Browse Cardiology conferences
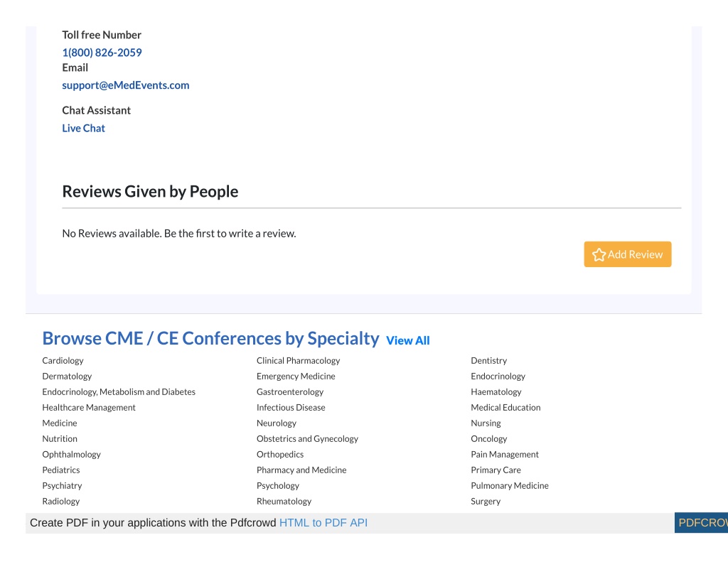 [63, 361]
